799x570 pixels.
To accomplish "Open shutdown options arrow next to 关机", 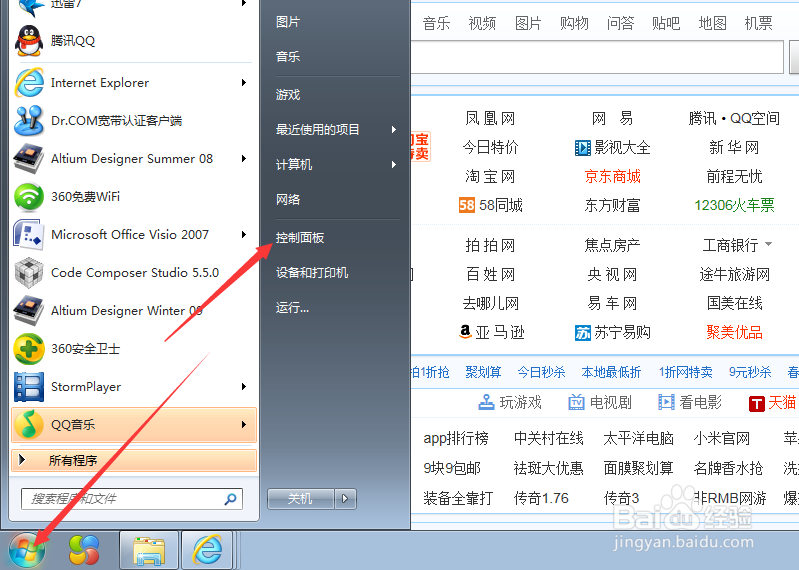I will 345,499.
